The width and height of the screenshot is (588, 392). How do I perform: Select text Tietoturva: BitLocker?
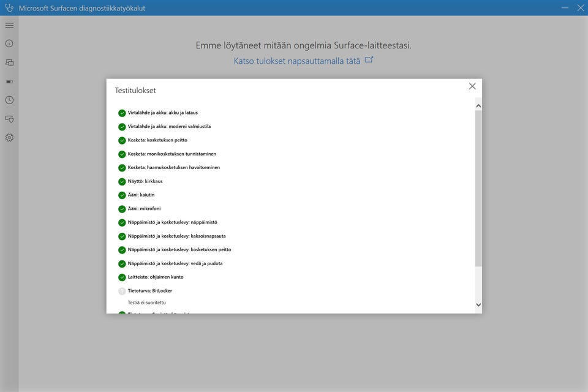pyautogui.click(x=149, y=291)
